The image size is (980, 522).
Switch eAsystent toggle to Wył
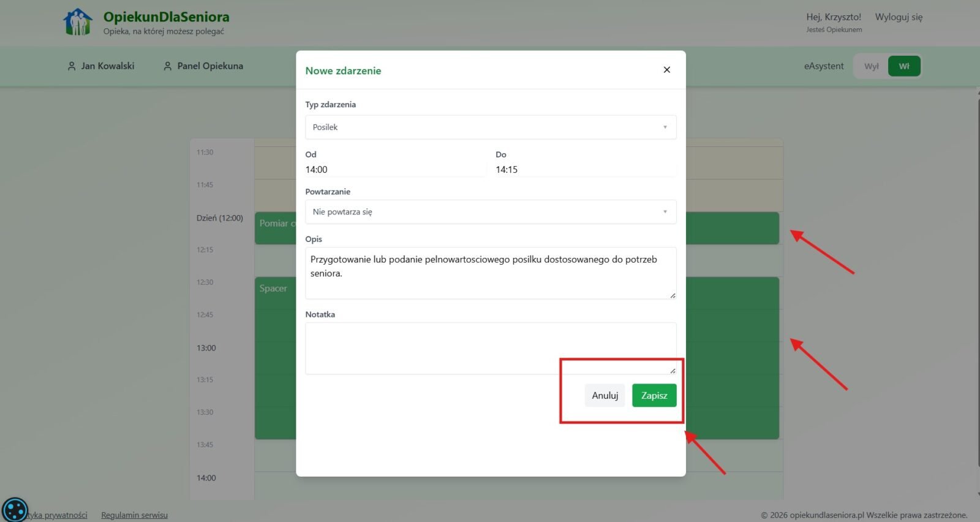pos(871,66)
